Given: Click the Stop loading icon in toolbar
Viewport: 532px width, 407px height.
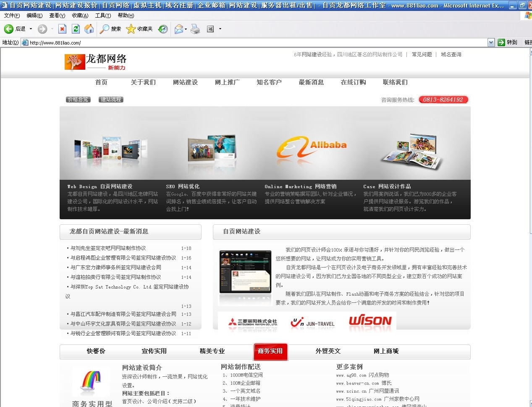Looking at the screenshot, I should [x=62, y=29].
